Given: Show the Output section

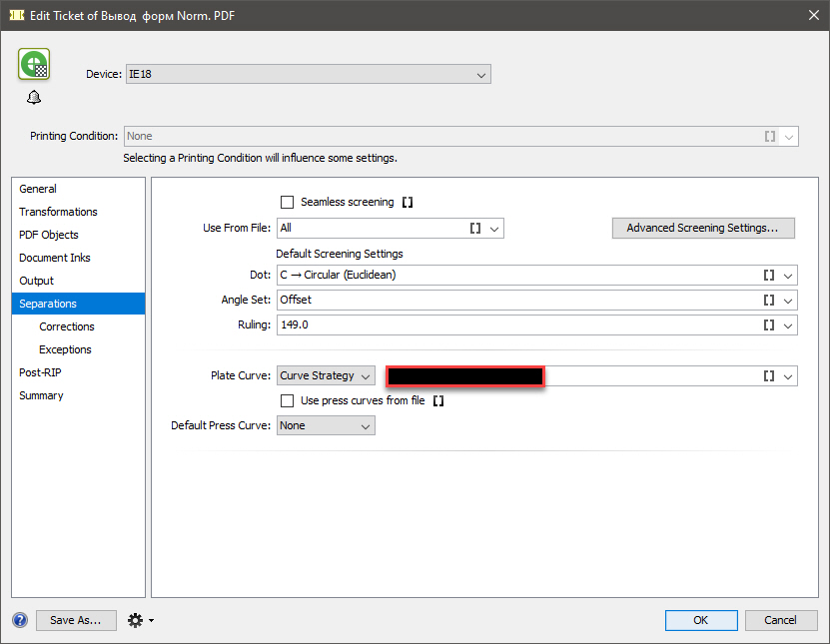Looking at the screenshot, I should 78,281.
